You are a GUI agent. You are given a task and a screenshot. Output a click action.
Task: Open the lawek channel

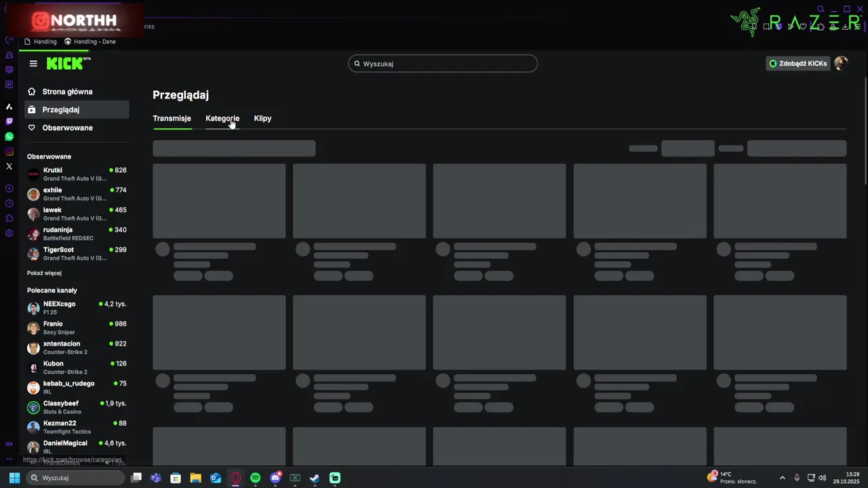77,213
